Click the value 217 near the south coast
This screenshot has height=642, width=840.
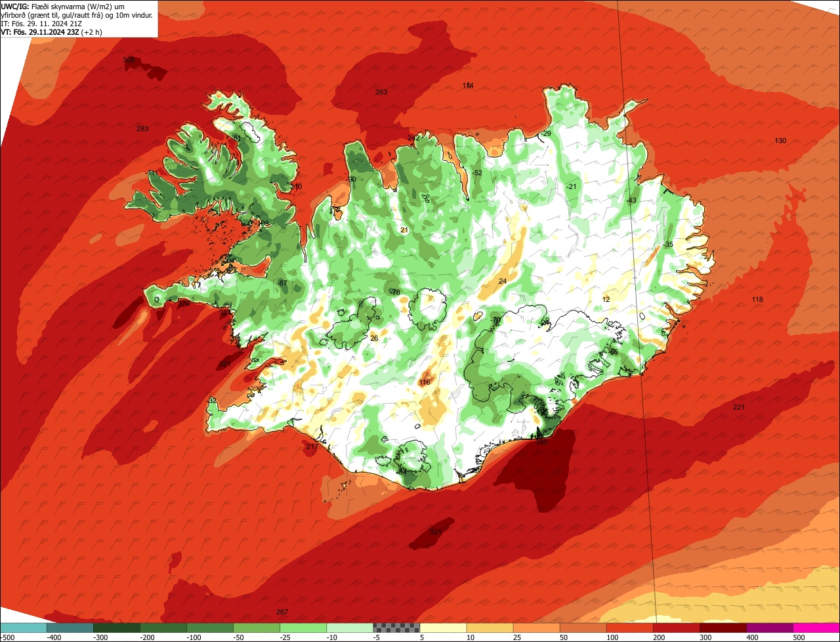(x=312, y=446)
